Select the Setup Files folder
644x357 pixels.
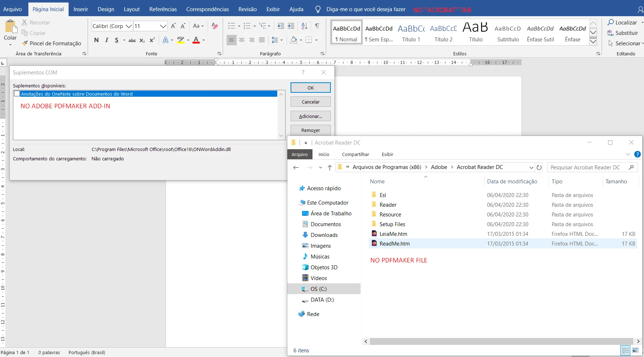coord(392,224)
